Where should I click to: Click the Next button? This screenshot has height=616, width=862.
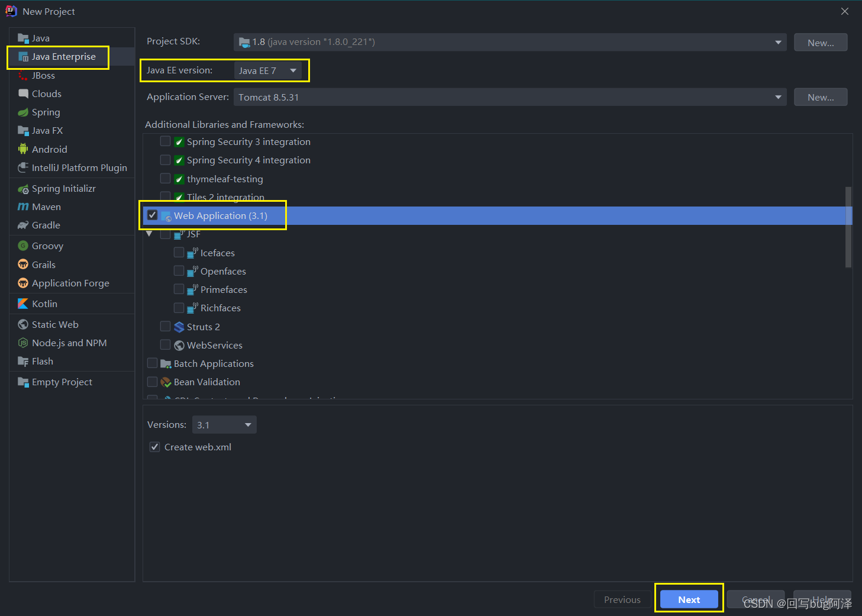pos(689,599)
